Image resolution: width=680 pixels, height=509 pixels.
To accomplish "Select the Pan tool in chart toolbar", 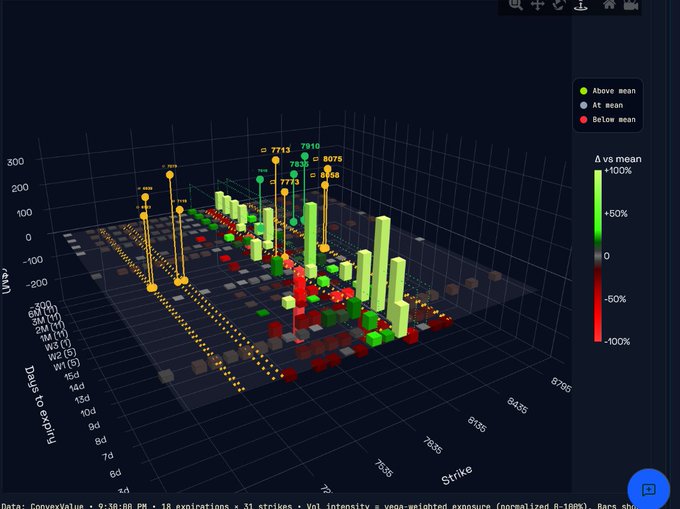I will (537, 5).
